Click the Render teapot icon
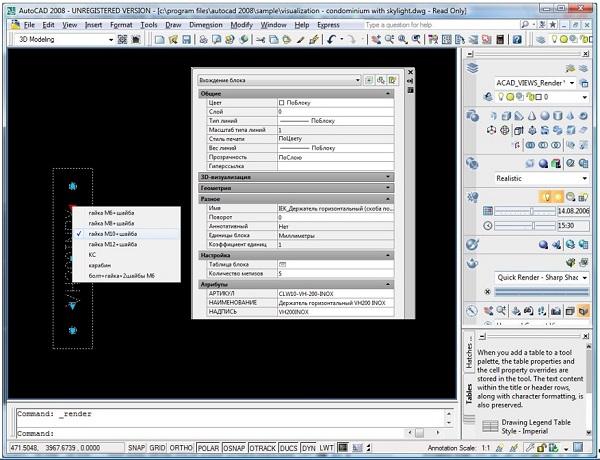600x460 pixels. tap(473, 263)
